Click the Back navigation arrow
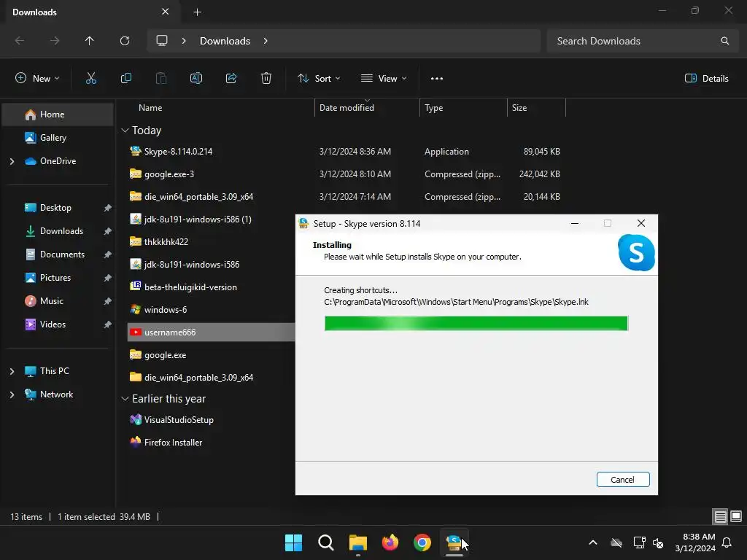Image resolution: width=747 pixels, height=560 pixels. [x=20, y=41]
